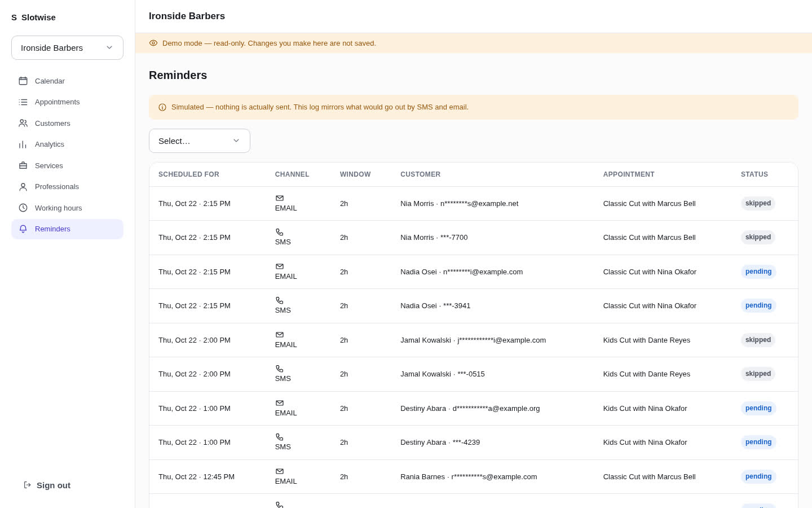Click the Professionals person icon

(23, 187)
